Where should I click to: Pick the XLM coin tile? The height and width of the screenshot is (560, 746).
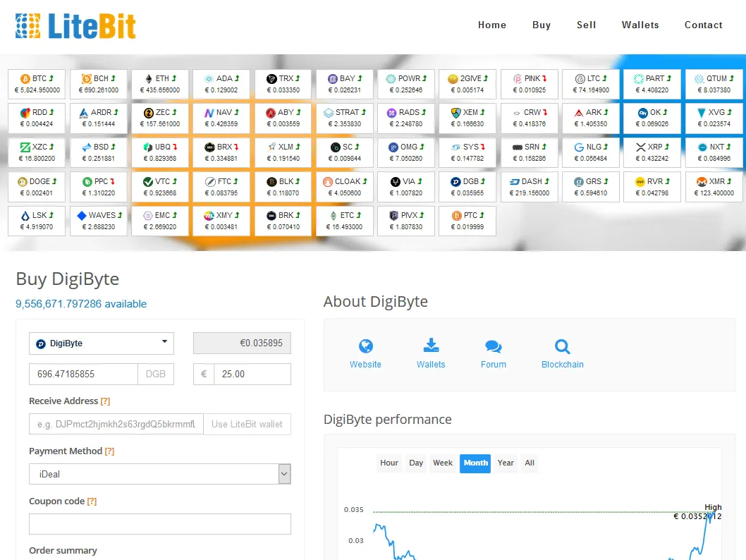[283, 152]
